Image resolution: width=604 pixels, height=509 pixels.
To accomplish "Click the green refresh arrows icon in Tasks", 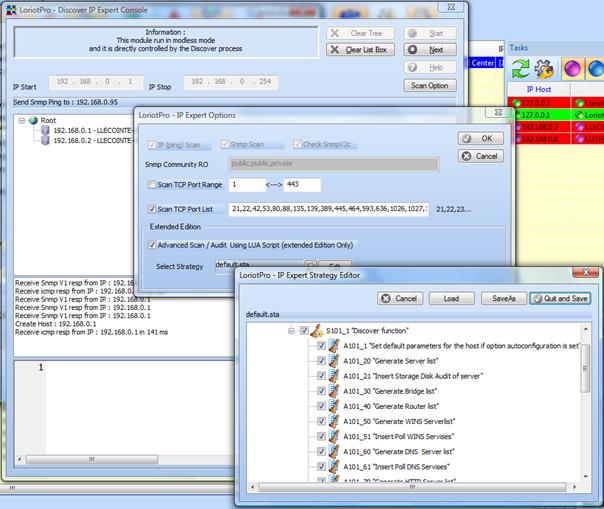I will pos(520,69).
